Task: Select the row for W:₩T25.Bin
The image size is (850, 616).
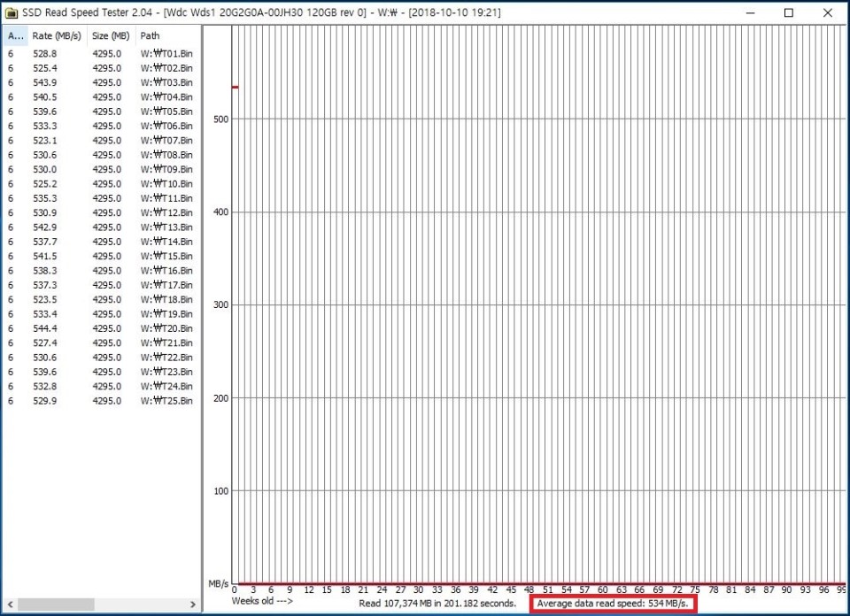Action: point(101,401)
